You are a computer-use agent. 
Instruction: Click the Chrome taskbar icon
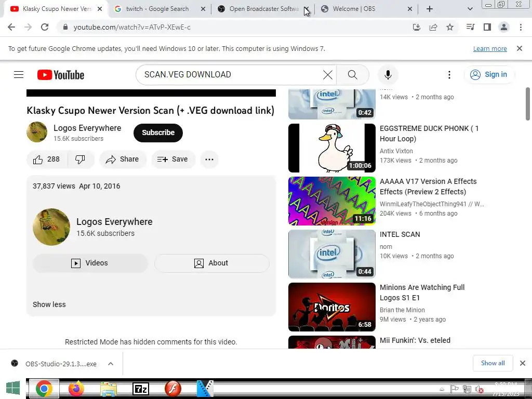click(44, 389)
